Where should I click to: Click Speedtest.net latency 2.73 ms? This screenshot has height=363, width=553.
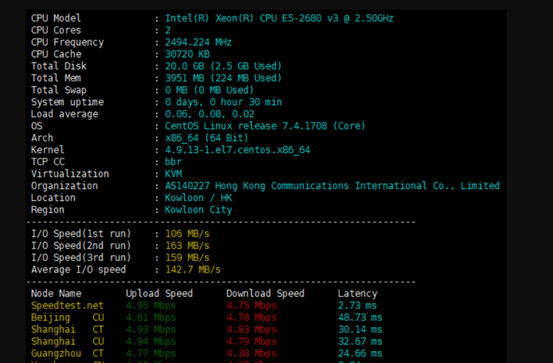pos(357,305)
